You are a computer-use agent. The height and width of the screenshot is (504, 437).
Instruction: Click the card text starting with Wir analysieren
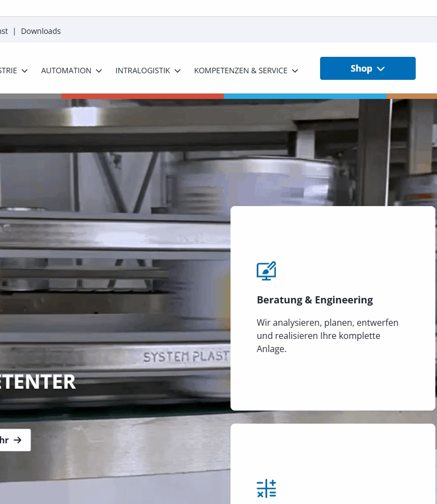tap(327, 336)
